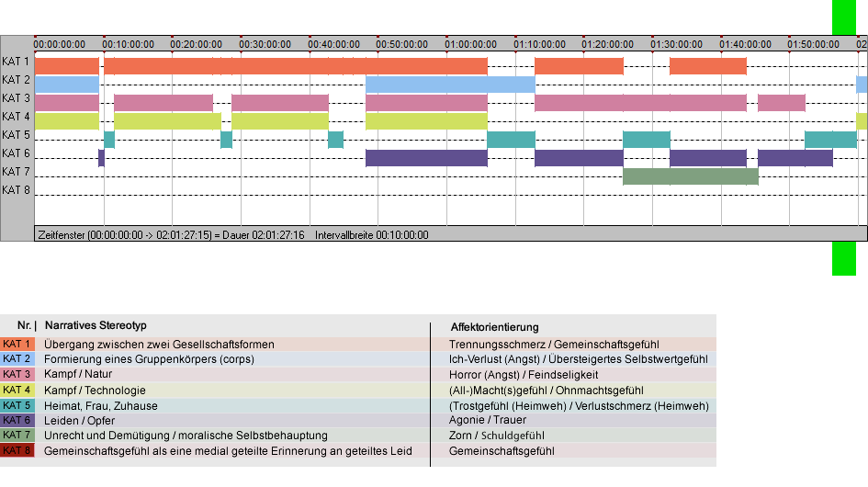868x487 pixels.
Task: Click yellow KAT 4 segment under 00:50:00:00
Action: click(427, 120)
